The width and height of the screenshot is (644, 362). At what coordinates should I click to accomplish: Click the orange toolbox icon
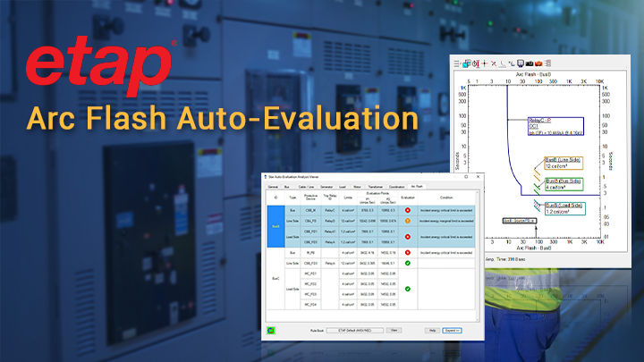click(538, 63)
